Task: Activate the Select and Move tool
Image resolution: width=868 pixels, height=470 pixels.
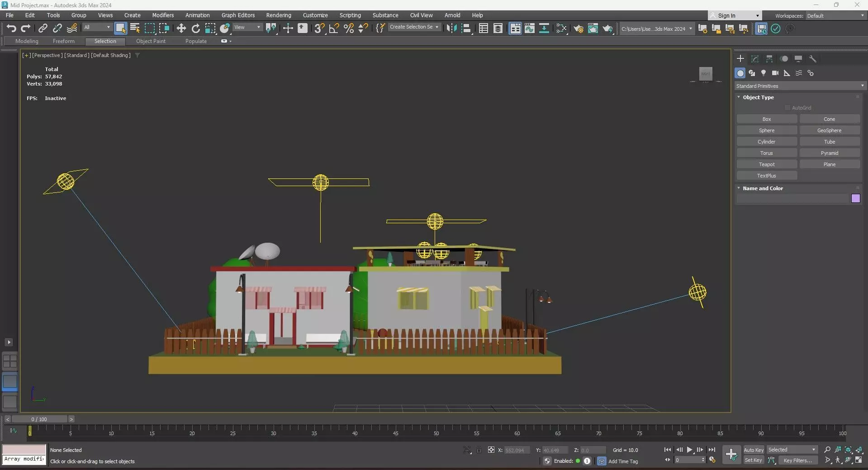Action: click(x=181, y=29)
